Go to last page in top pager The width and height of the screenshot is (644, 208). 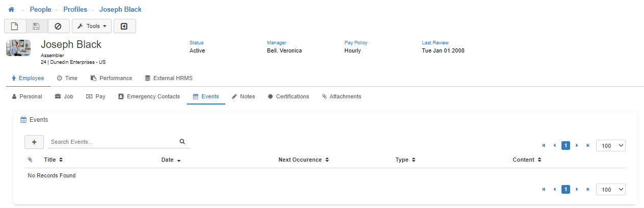tap(588, 145)
